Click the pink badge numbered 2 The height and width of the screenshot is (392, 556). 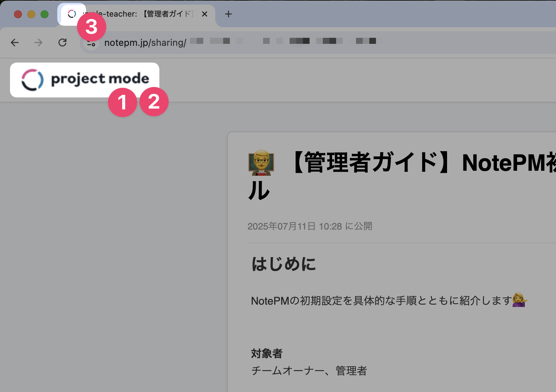click(154, 102)
